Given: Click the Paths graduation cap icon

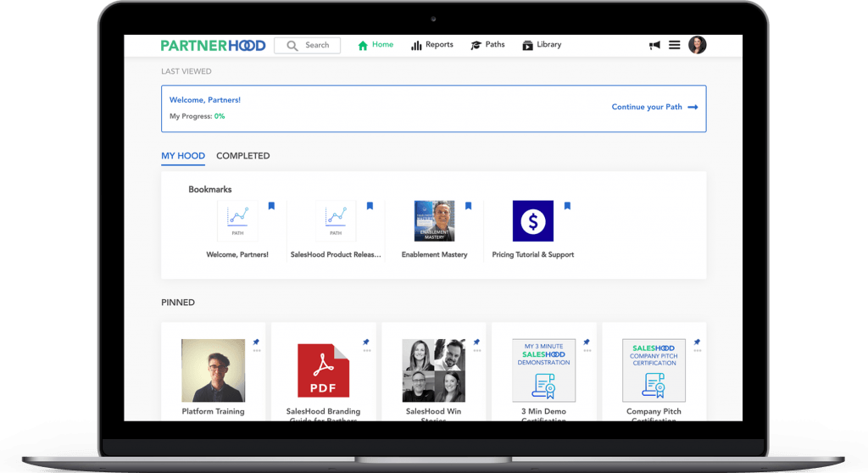Looking at the screenshot, I should pyautogui.click(x=476, y=46).
